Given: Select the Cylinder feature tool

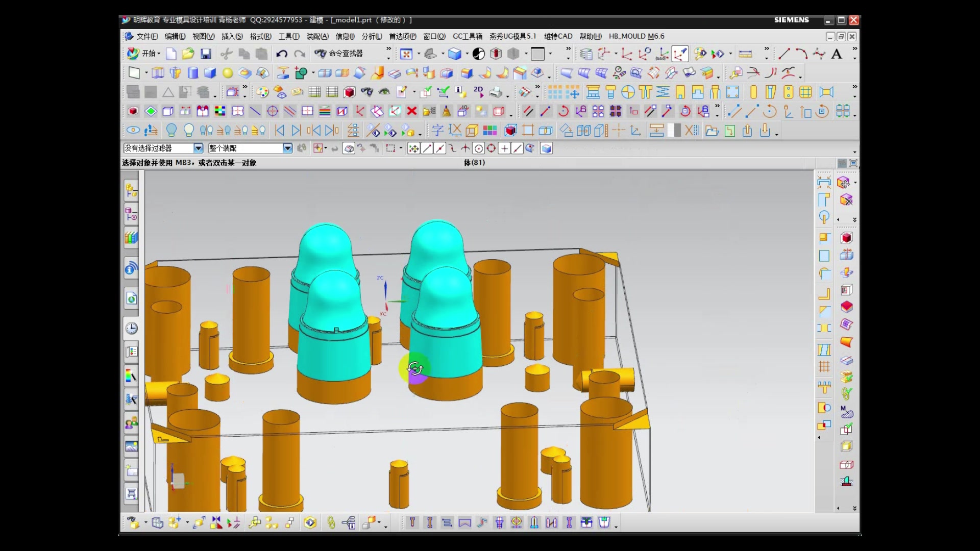Looking at the screenshot, I should pyautogui.click(x=192, y=73).
